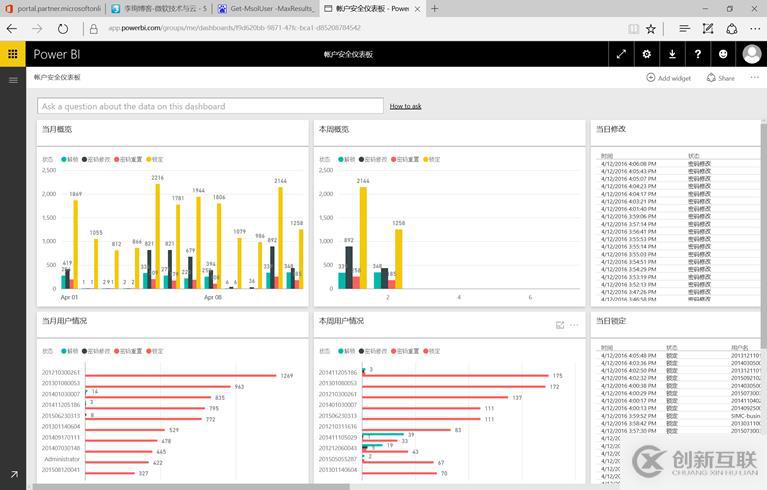This screenshot has height=490, width=767.
Task: Click yellow bar labeled 2216 in 当月概览
Action: click(158, 236)
